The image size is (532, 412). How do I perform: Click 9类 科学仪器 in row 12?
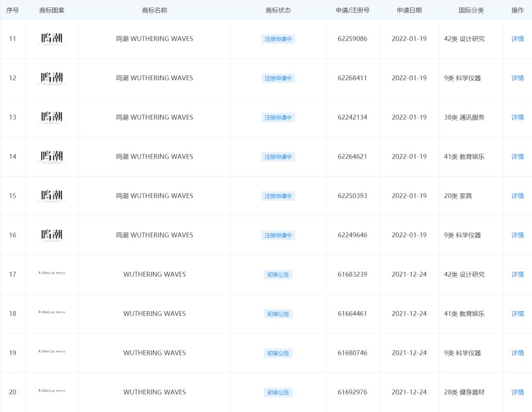(463, 78)
